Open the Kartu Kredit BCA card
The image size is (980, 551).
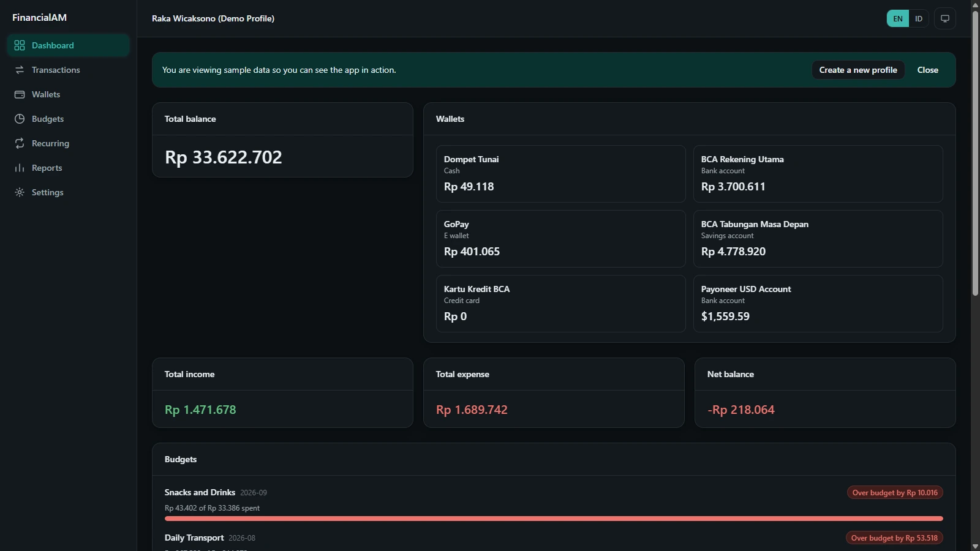click(x=560, y=304)
